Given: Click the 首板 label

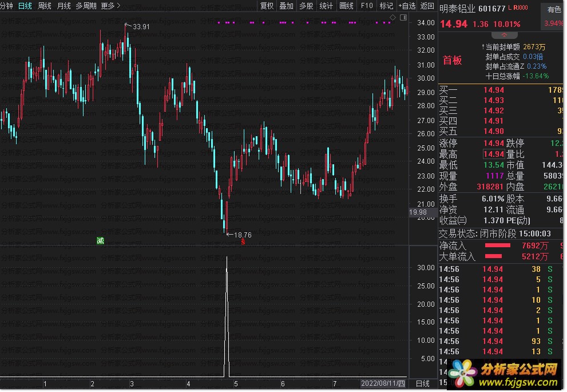Looking at the screenshot, I should click(x=453, y=60).
